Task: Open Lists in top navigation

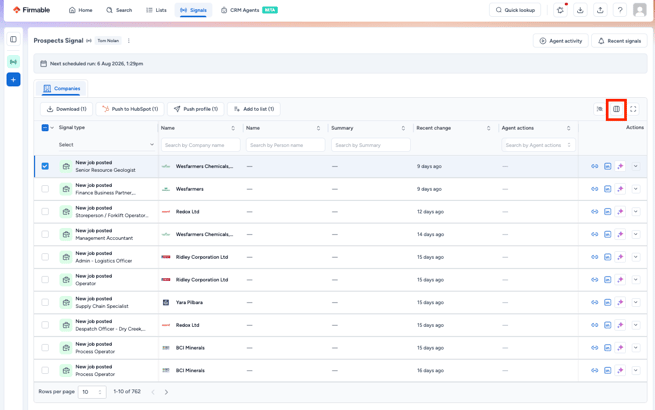Action: 156,10
